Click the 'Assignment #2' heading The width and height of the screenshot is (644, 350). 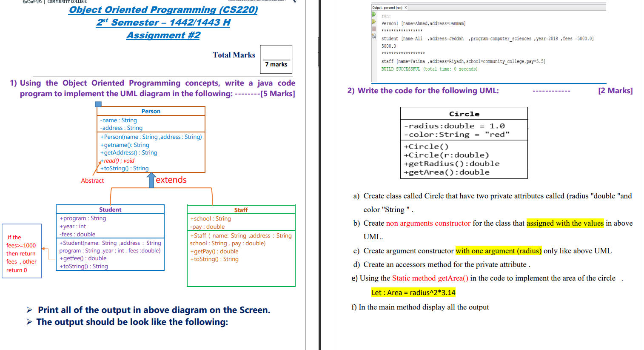tap(163, 35)
